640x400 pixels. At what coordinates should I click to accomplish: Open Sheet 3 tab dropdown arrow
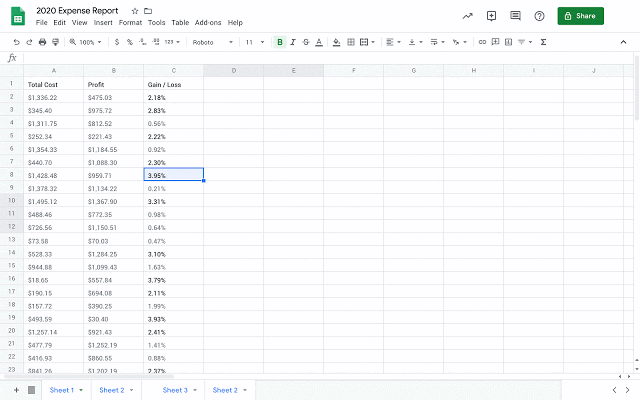(195, 390)
